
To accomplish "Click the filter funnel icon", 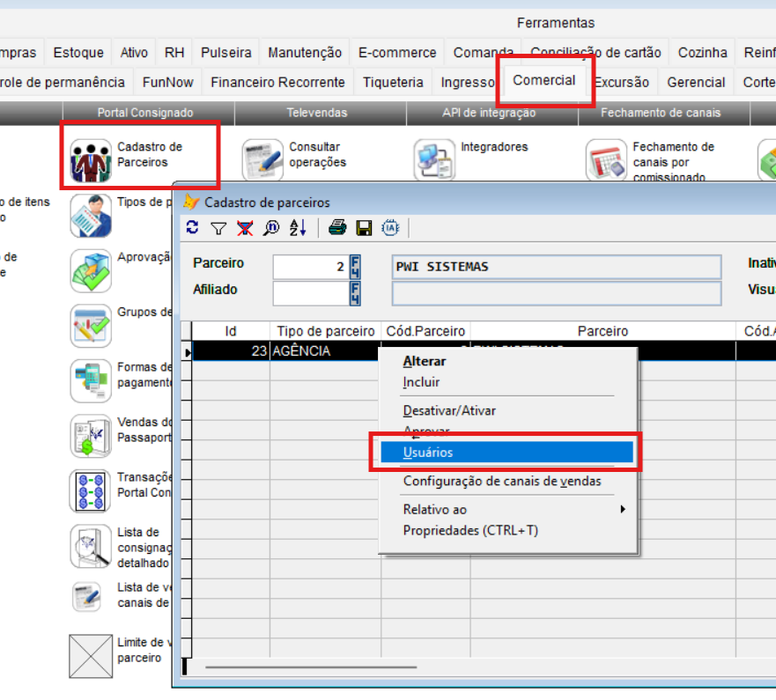I will pos(218,228).
